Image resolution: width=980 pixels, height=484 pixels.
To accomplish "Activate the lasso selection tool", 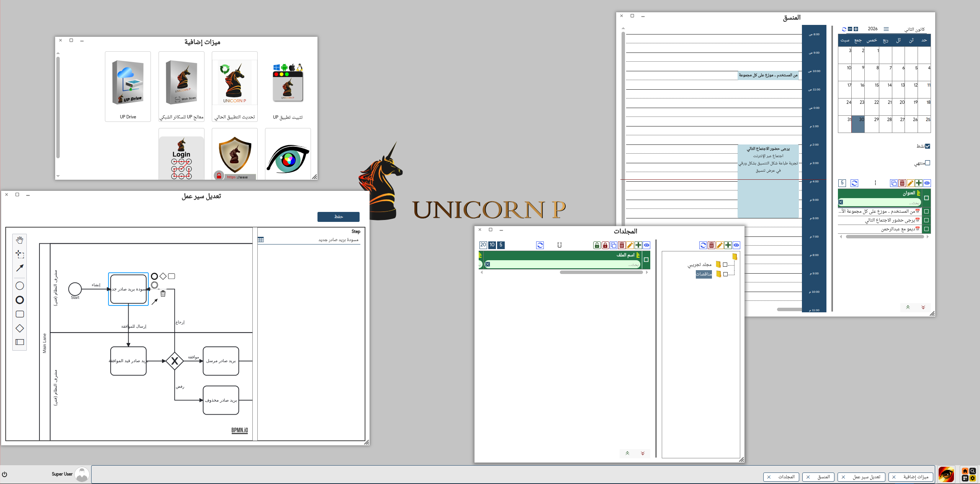I will coord(20,254).
